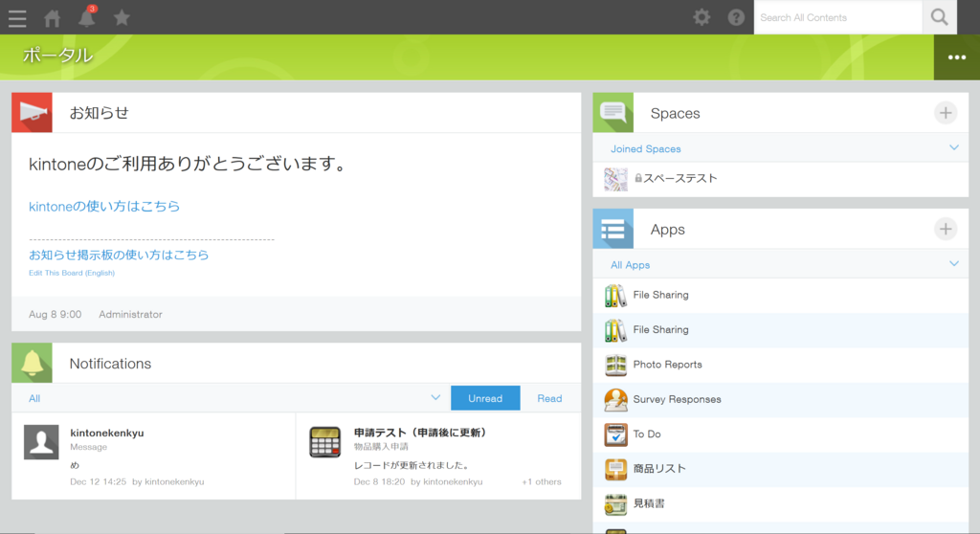Open 'お知らせ掲示板の使い方はこちら' link

(x=119, y=255)
